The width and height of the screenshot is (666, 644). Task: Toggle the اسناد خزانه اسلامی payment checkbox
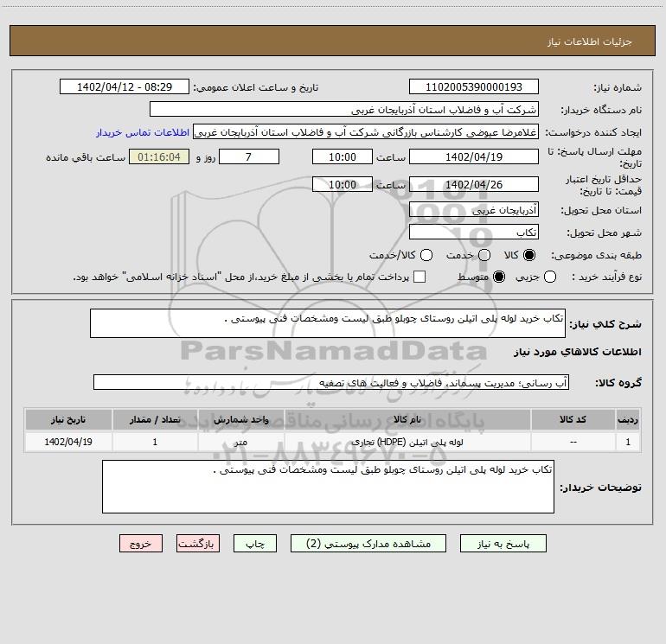(x=419, y=277)
